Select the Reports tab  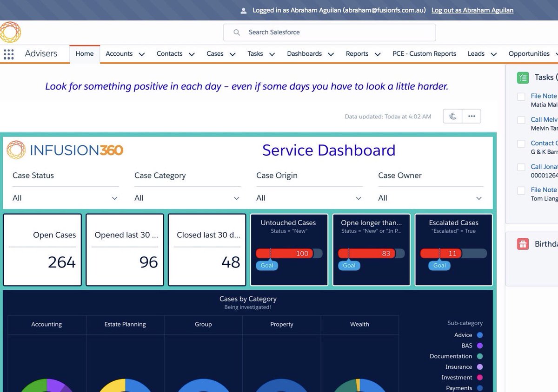point(356,54)
